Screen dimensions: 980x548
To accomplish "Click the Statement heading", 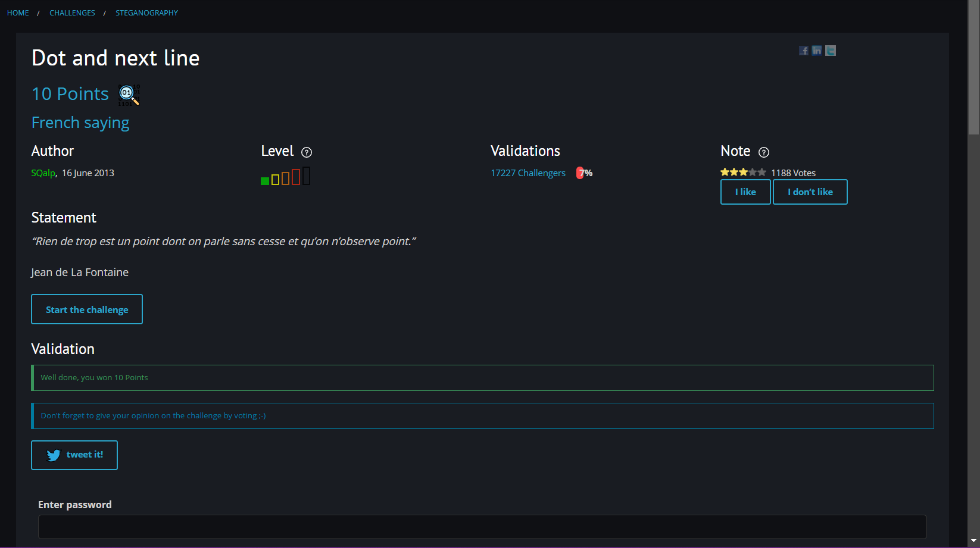I will tap(64, 218).
